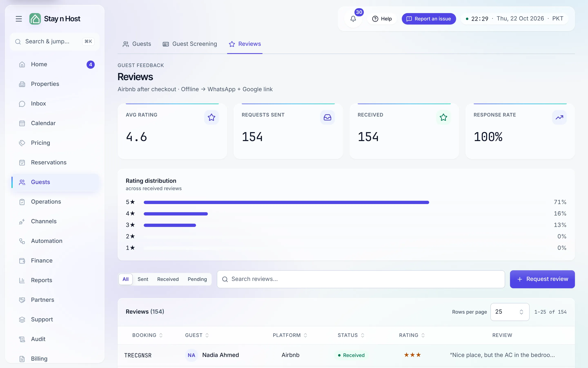Image resolution: width=588 pixels, height=368 pixels.
Task: Sort by Rating column header
Action: coord(412,335)
